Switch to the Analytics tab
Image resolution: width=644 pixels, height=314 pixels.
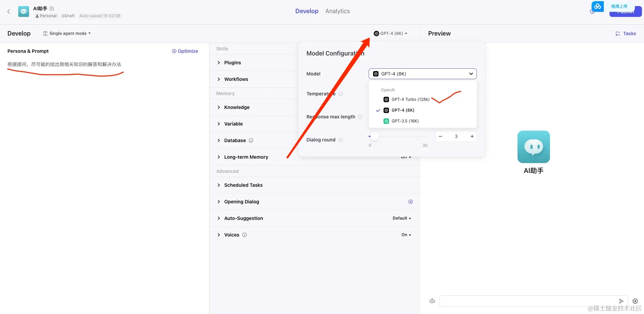[338, 11]
